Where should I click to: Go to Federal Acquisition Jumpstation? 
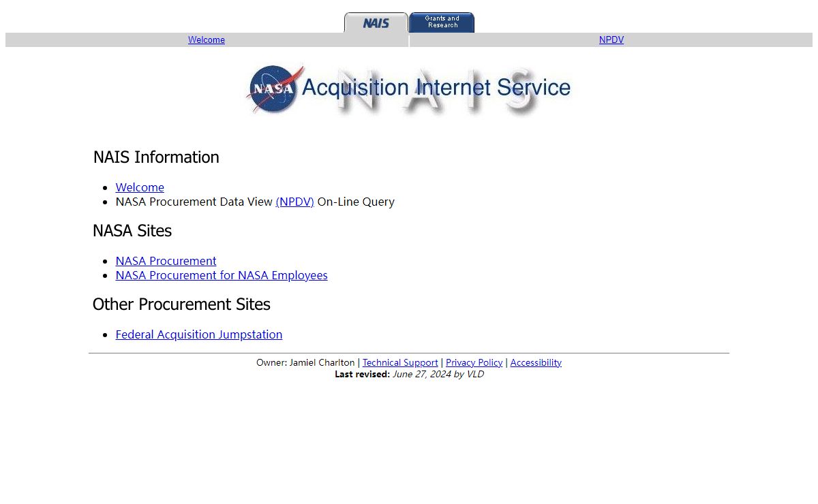pos(199,334)
